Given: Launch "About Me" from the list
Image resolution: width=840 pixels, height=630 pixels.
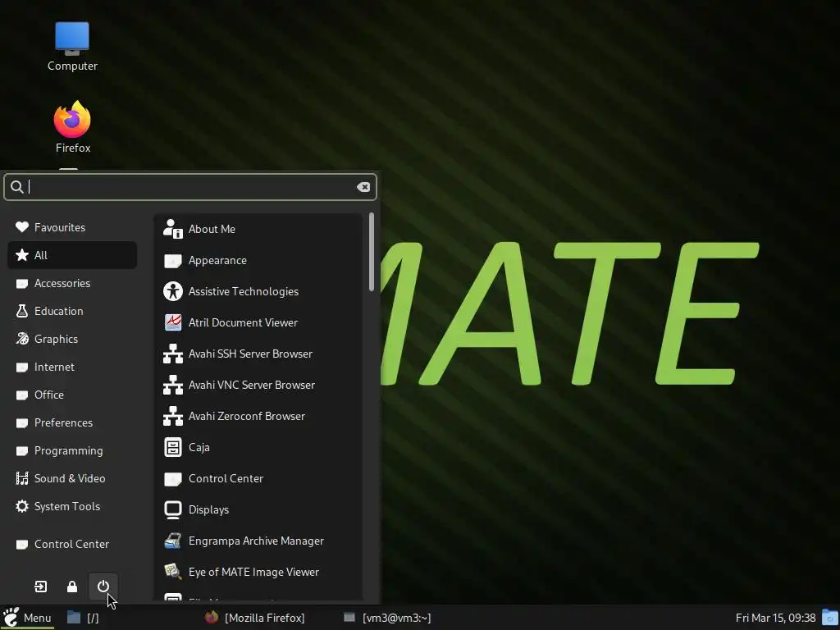Looking at the screenshot, I should (x=258, y=229).
